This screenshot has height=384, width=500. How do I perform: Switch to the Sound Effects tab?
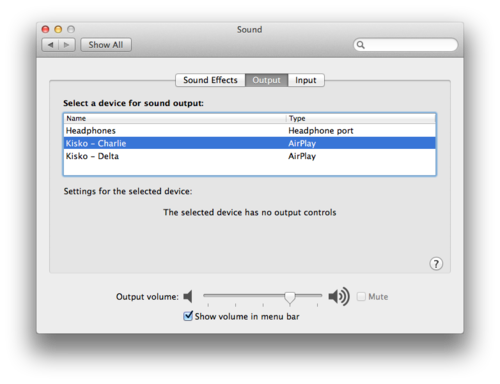pyautogui.click(x=210, y=80)
